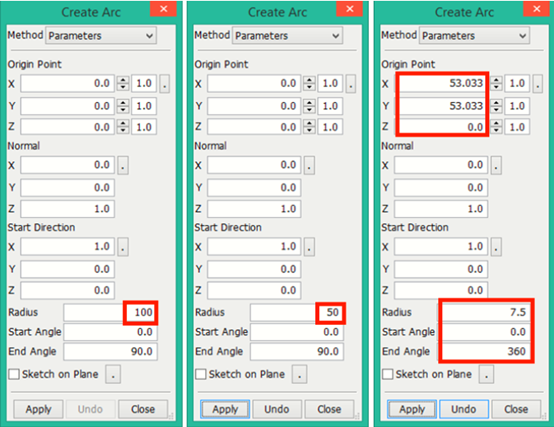Image resolution: width=554 pixels, height=427 pixels.
Task: Click Origin Point X field in left dialog
Action: (67, 83)
